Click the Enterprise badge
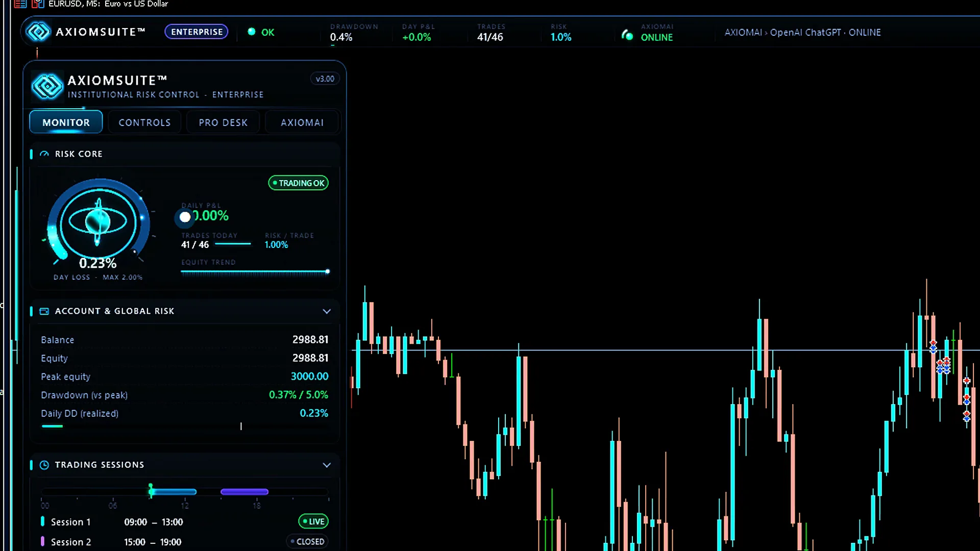This screenshot has width=980, height=551. click(x=197, y=32)
